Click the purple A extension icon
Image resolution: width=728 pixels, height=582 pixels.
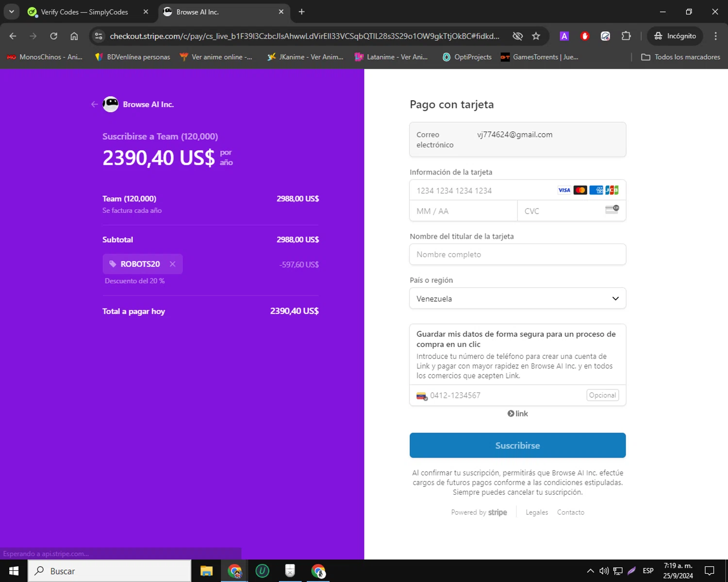coord(564,36)
